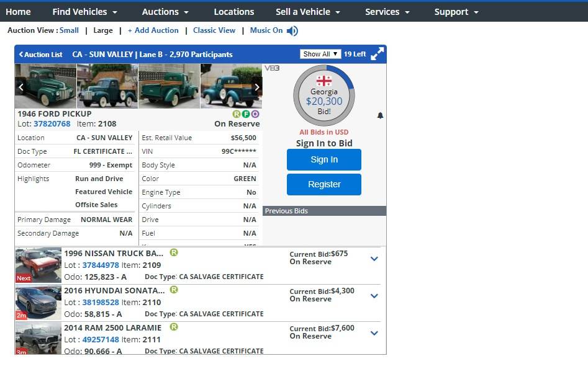This screenshot has width=588, height=369.
Task: Select the second Ford pickup photo
Action: (x=107, y=86)
